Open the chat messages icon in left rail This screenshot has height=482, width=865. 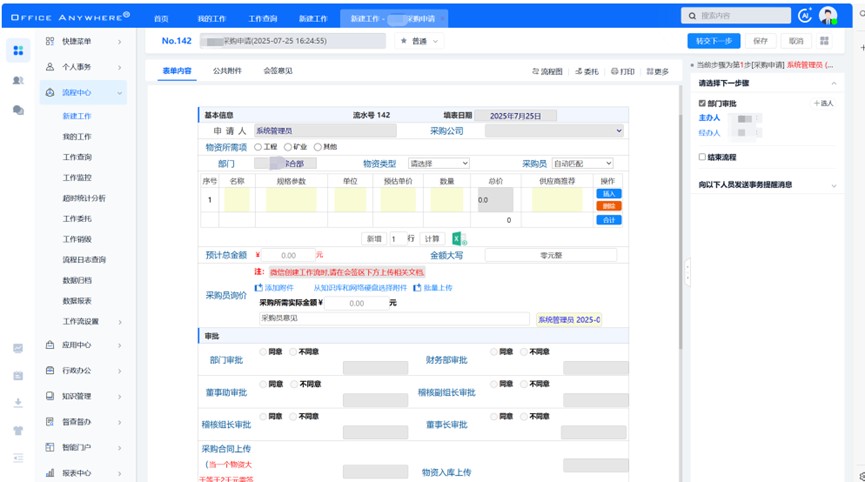coord(18,111)
